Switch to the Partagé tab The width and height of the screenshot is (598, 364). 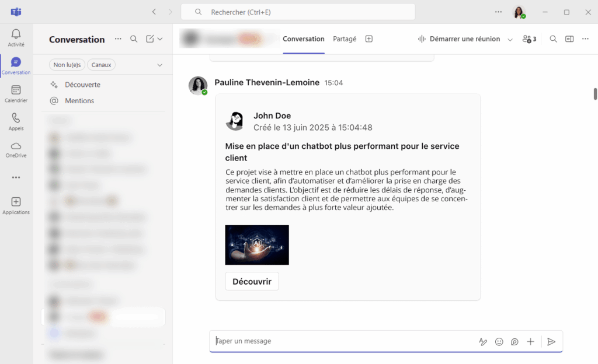(345, 39)
